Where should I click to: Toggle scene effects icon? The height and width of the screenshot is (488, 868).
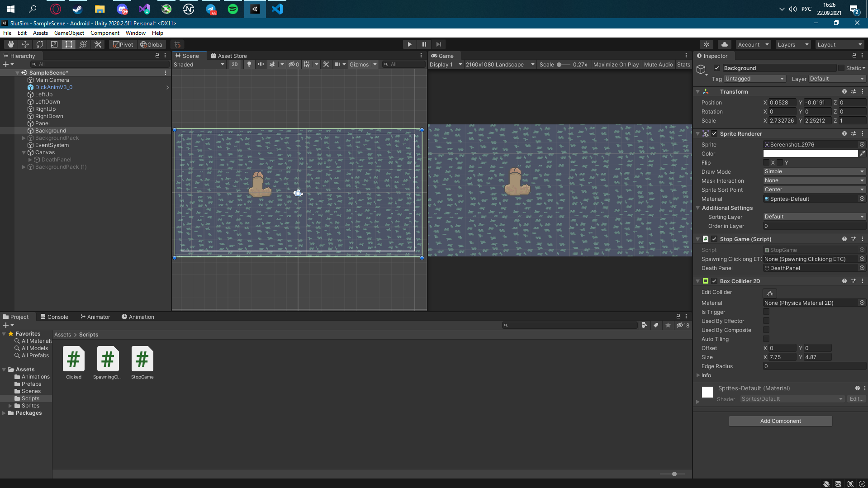[x=272, y=64]
